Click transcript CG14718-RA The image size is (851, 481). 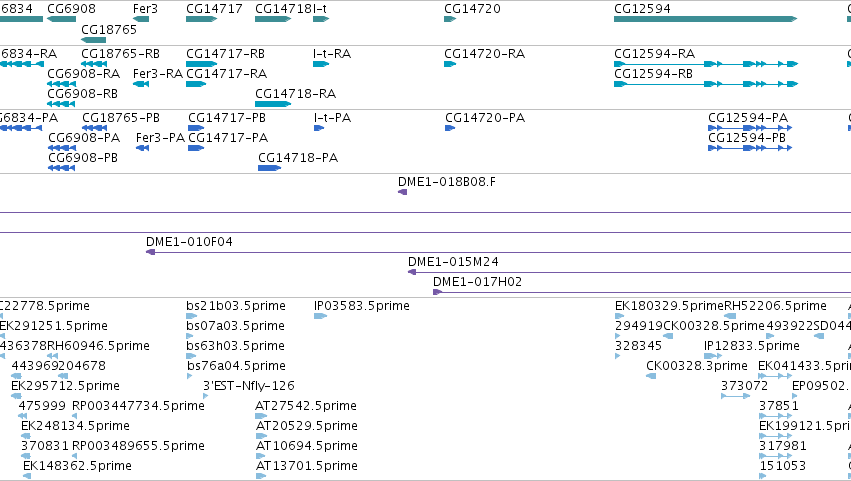(295, 93)
